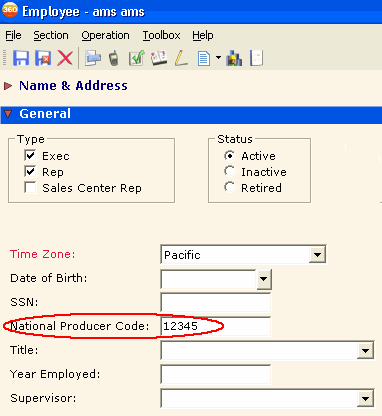Click the blue folder document toolbar icon
Image resolution: width=382 pixels, height=416 pixels.
pyautogui.click(x=93, y=58)
